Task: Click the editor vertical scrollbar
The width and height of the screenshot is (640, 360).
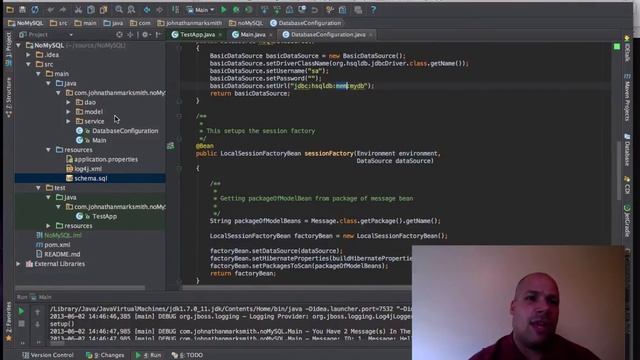Action: [619, 171]
